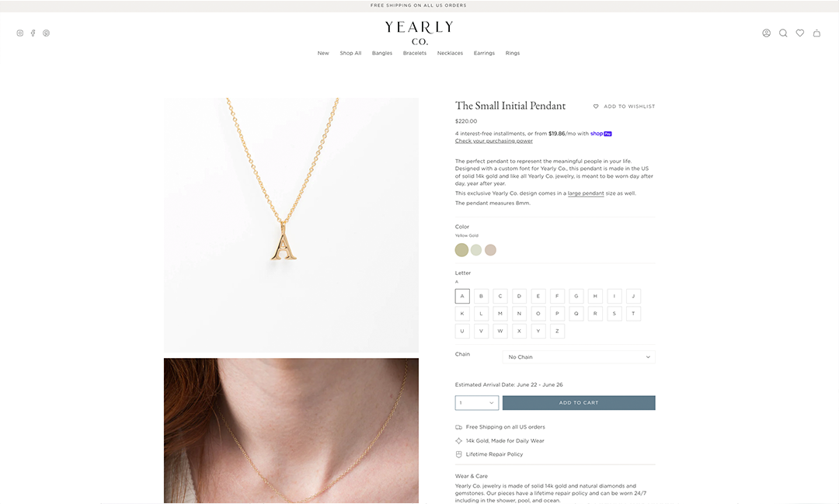Open the Facebook social link icon
Screen dimensions: 839x504
pyautogui.click(x=33, y=33)
